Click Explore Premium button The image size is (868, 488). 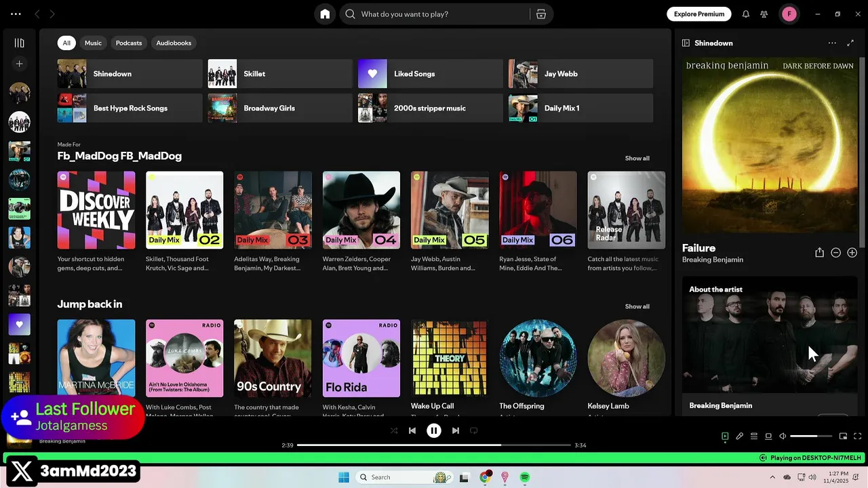[x=699, y=14]
